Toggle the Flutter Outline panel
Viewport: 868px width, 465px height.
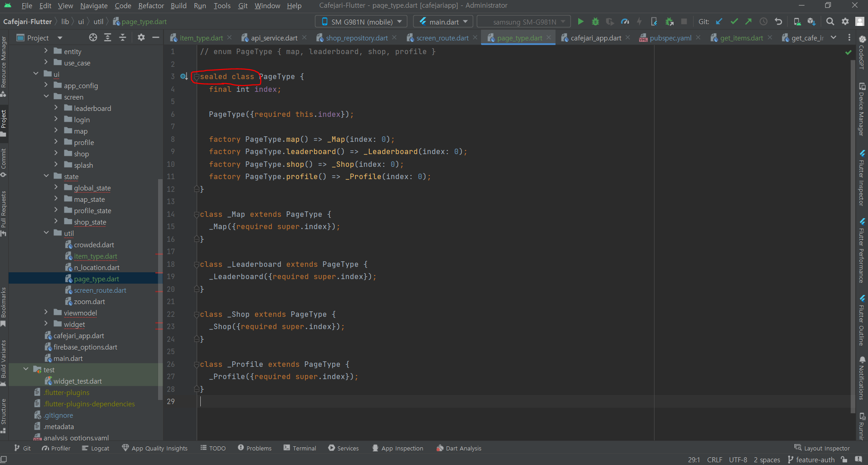pos(862,320)
